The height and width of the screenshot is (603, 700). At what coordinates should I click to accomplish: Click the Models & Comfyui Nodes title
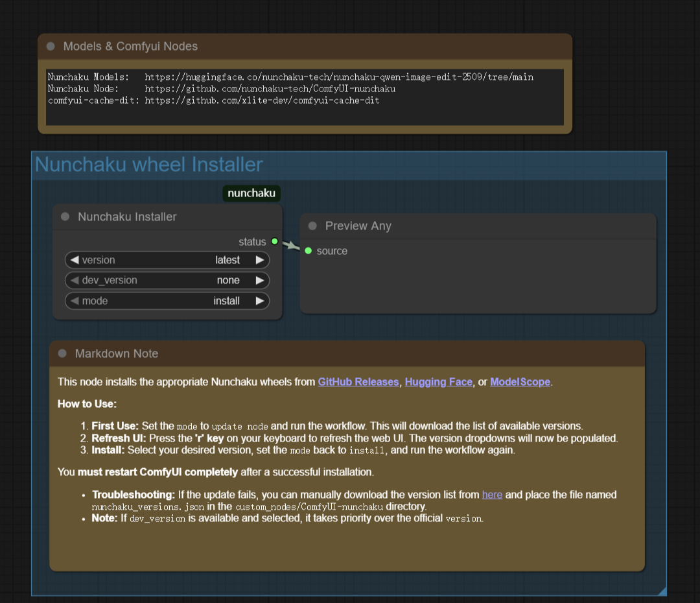(130, 46)
